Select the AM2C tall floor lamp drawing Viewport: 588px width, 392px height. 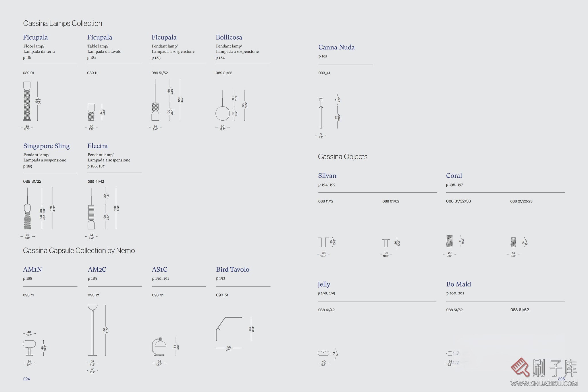pos(92,330)
